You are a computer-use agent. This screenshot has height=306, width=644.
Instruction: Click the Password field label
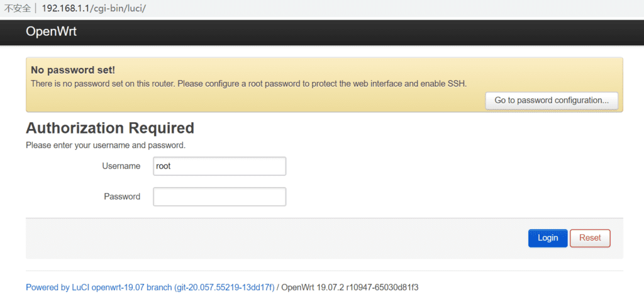(x=122, y=196)
